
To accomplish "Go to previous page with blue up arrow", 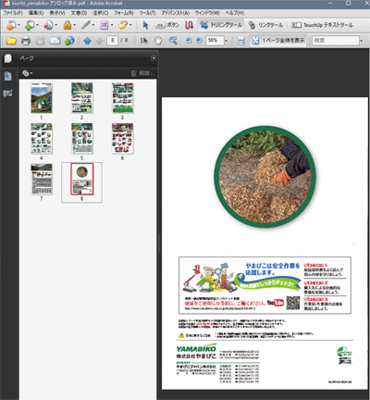I will coord(87,41).
